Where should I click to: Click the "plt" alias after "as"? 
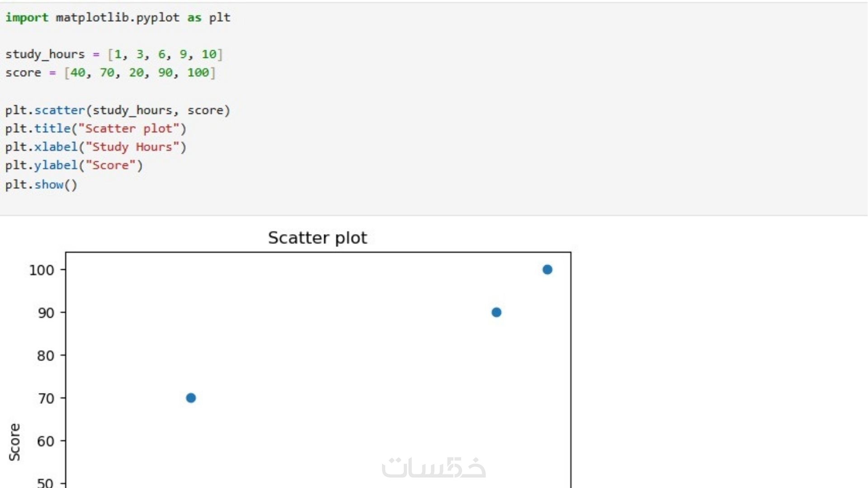(220, 18)
